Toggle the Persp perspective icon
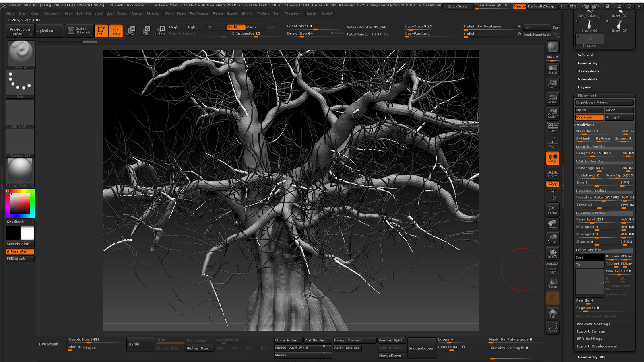 pyautogui.click(x=552, y=128)
